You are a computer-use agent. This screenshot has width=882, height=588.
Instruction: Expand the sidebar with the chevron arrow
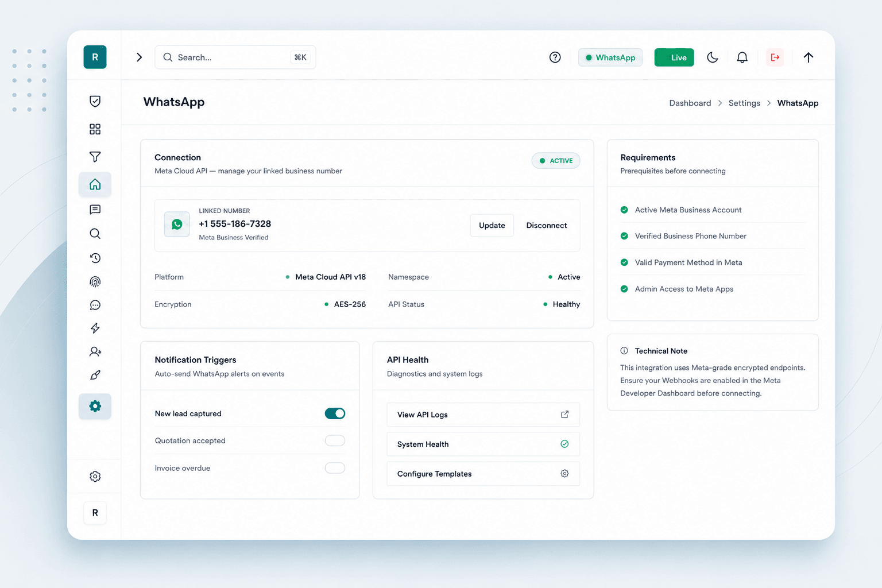139,57
